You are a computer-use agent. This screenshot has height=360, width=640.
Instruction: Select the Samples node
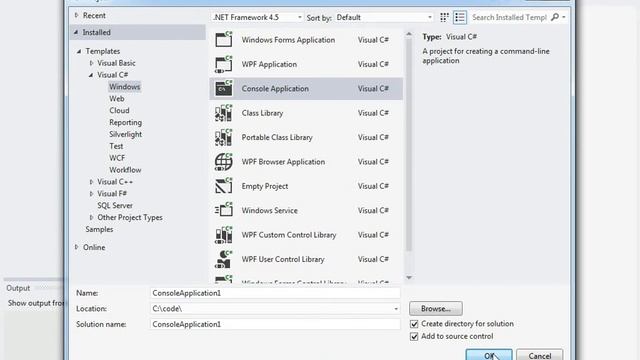point(99,229)
